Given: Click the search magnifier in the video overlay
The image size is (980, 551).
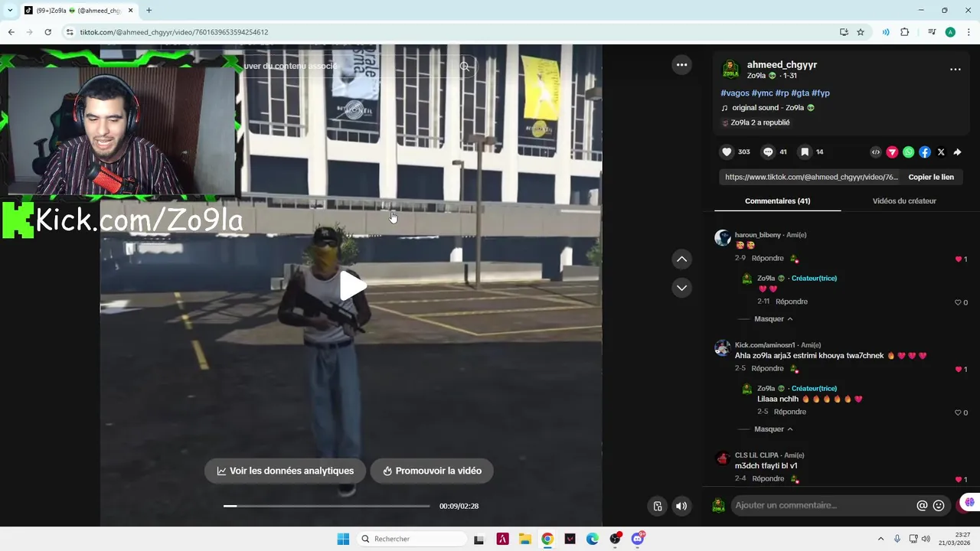Looking at the screenshot, I should (465, 67).
